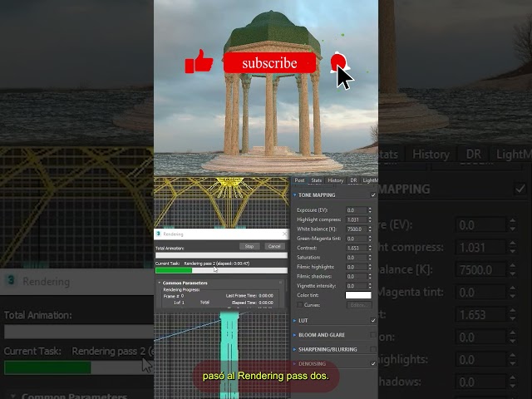Click the sharp Total Animation progress bar
Image resolution: width=532 pixels, height=399 pixels.
tap(221, 255)
